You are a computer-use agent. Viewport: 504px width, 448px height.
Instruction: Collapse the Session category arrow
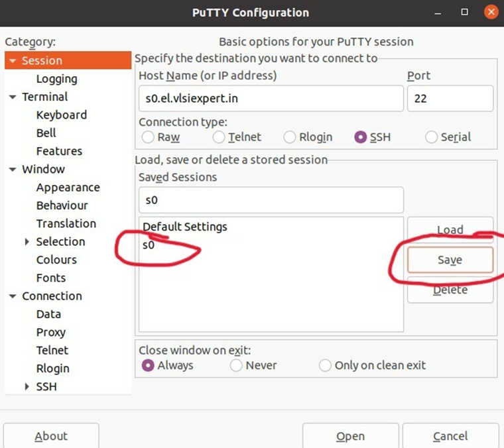pyautogui.click(x=13, y=61)
